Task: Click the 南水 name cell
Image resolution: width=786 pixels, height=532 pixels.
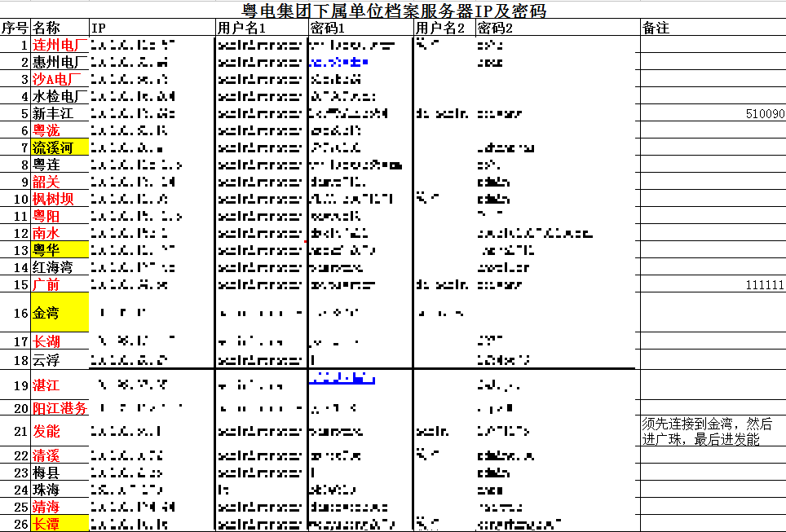Action: click(x=60, y=233)
